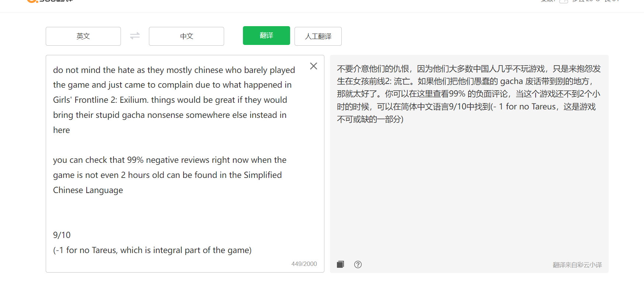Viewport: 644px width, 291px height.
Task: Click the word "here" in input box
Action: coord(62,130)
